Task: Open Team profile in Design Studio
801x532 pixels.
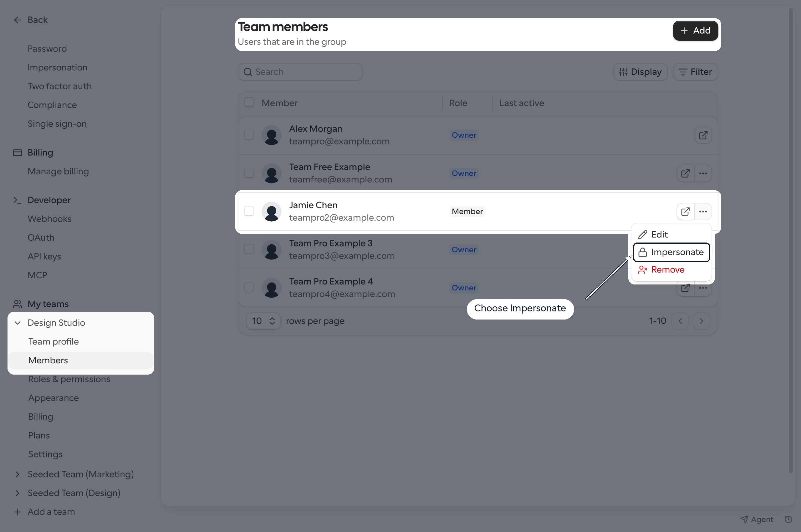Action: 54,342
